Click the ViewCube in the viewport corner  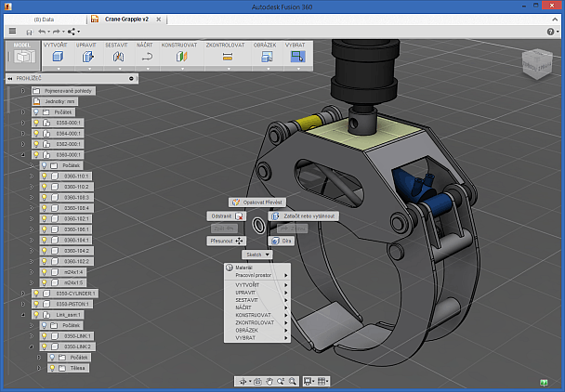537,64
